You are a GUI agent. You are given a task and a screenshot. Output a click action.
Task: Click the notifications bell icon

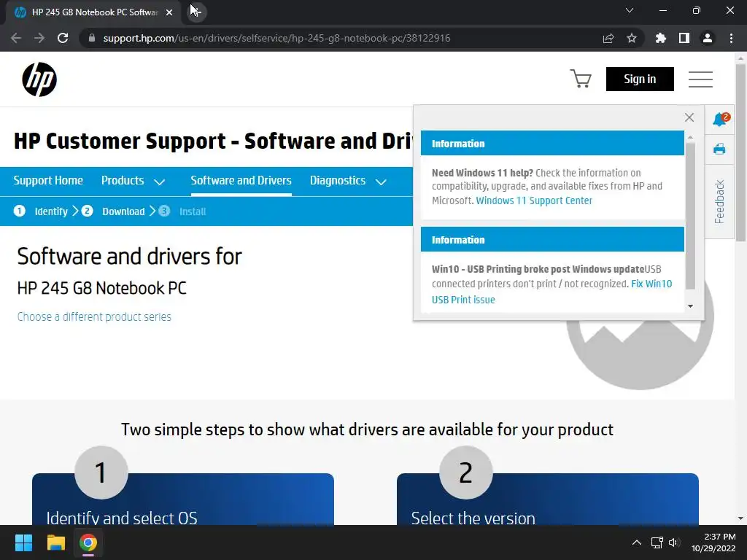(720, 119)
